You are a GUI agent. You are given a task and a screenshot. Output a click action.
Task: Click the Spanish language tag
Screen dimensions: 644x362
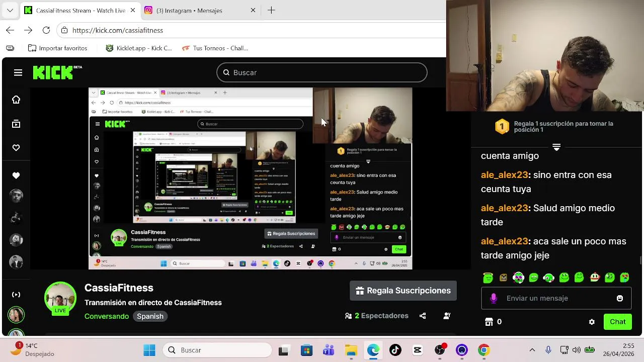coord(150,316)
